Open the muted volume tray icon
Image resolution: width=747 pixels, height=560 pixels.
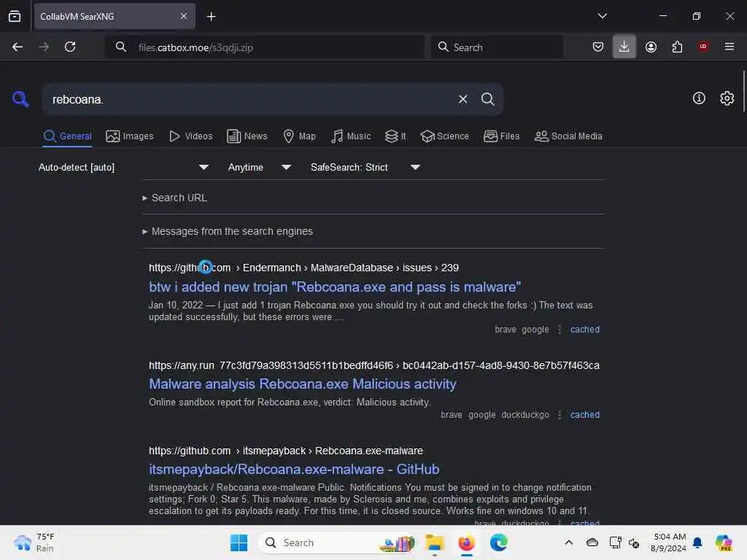click(634, 542)
